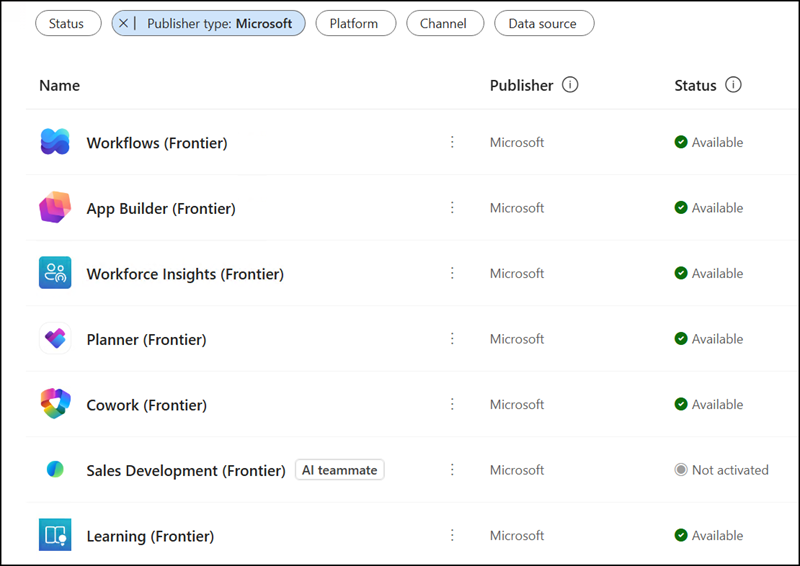The height and width of the screenshot is (566, 800).
Task: Click the Status column info icon
Action: (733, 85)
